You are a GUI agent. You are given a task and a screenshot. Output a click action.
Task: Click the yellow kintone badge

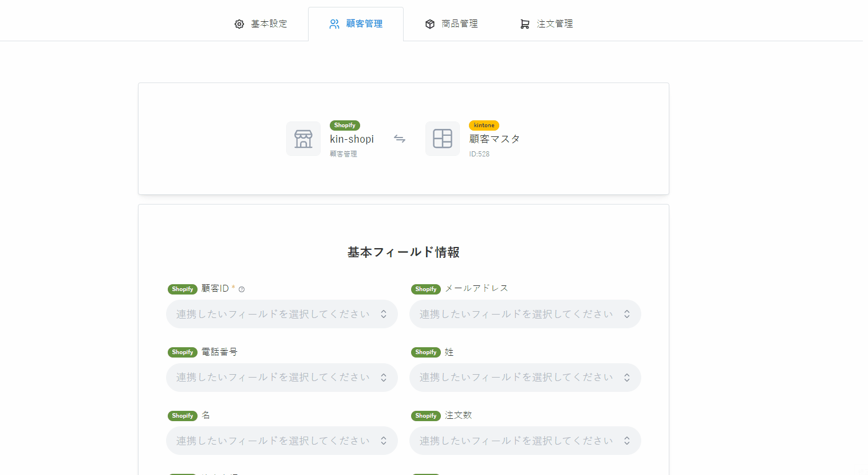tap(484, 125)
